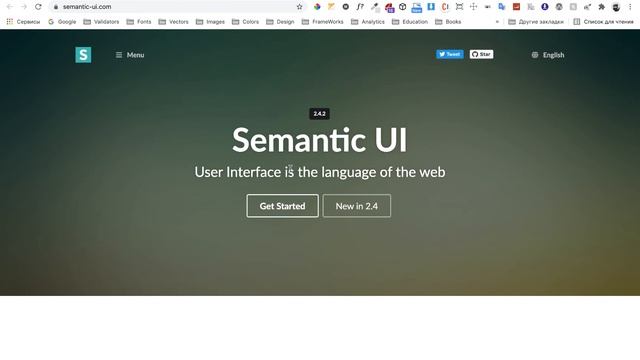Image resolution: width=640 pixels, height=360 pixels.
Task: Bookmark the page with the star icon
Action: (300, 7)
